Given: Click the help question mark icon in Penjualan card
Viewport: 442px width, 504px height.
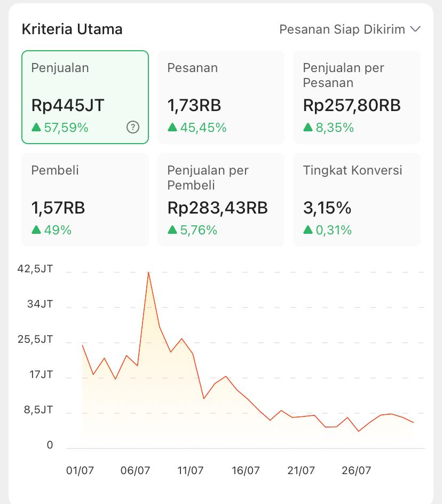Looking at the screenshot, I should tap(133, 127).
